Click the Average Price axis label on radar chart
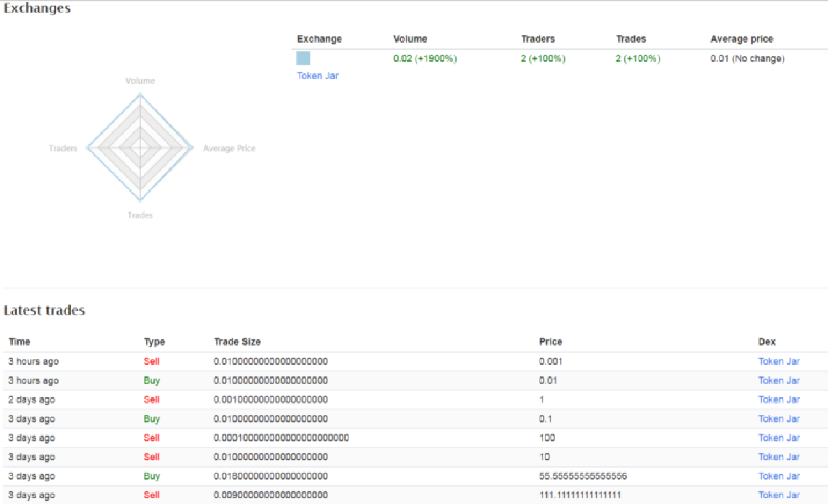 click(x=229, y=148)
